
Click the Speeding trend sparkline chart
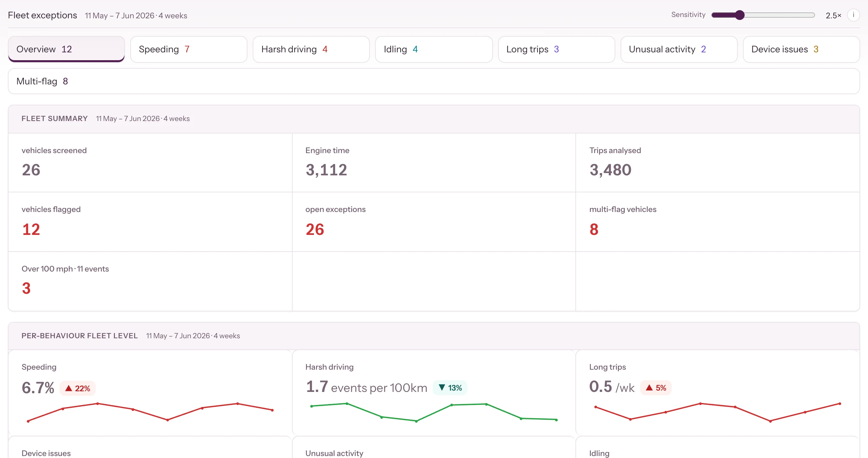coord(150,412)
